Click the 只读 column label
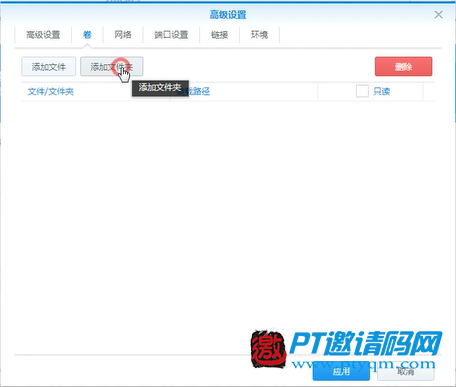The image size is (456, 387). click(382, 91)
